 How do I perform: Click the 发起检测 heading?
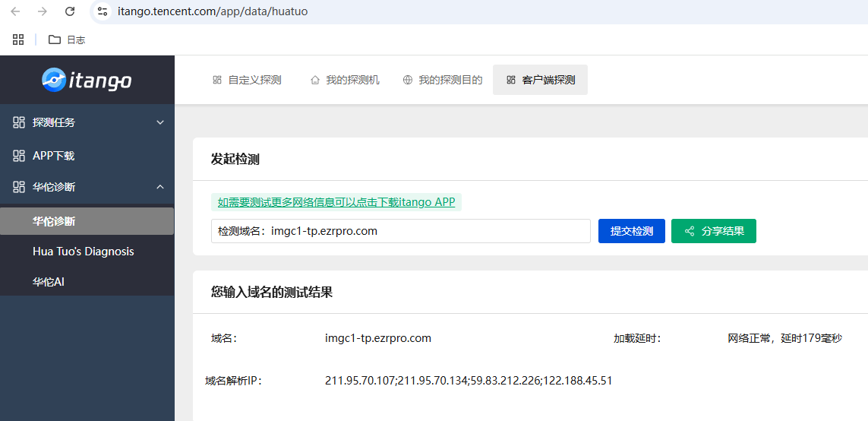coord(235,160)
